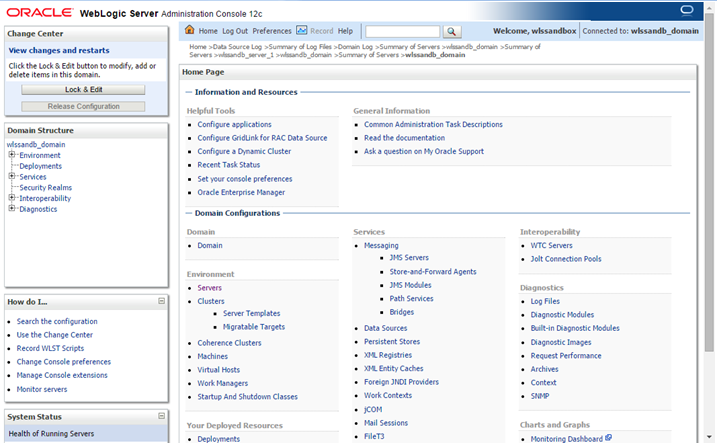Click the Release Configuration button
This screenshot has width=717, height=444.
click(x=83, y=106)
